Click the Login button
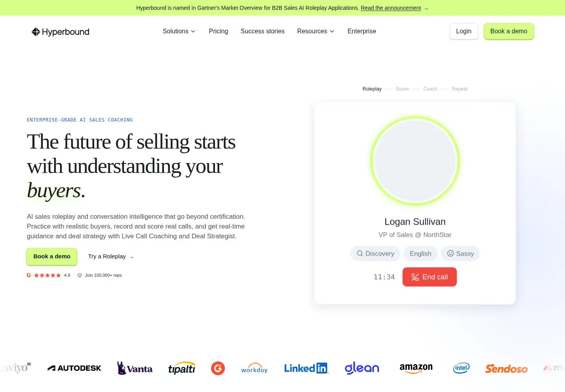 (464, 31)
